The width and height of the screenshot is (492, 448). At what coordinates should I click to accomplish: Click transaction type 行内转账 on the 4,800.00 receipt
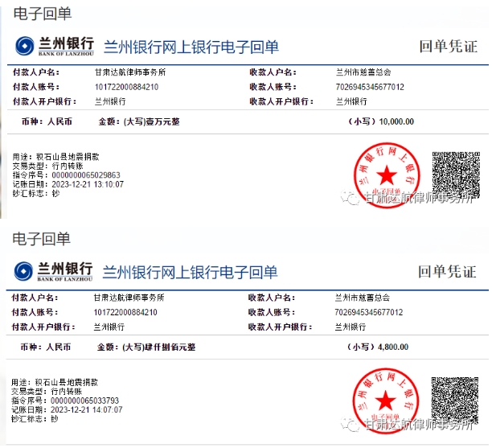[66, 392]
